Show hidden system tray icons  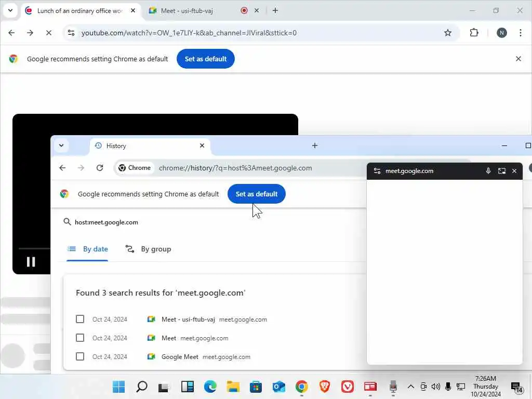(411, 387)
